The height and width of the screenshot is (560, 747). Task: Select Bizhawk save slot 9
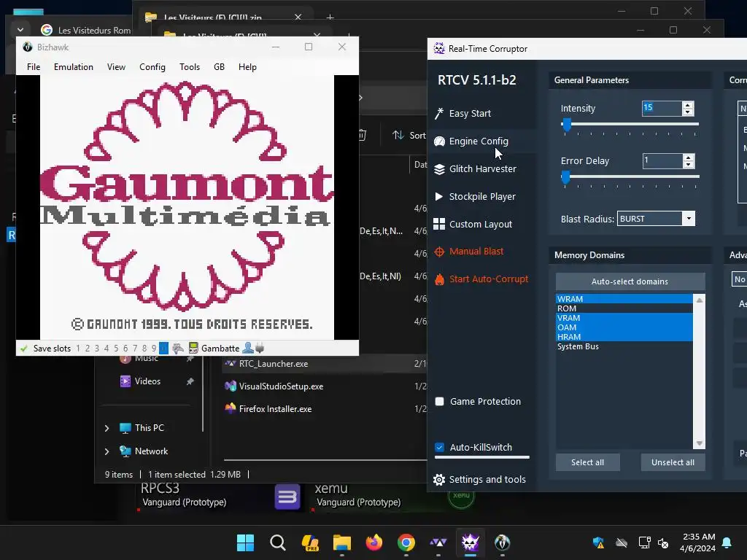tap(154, 349)
